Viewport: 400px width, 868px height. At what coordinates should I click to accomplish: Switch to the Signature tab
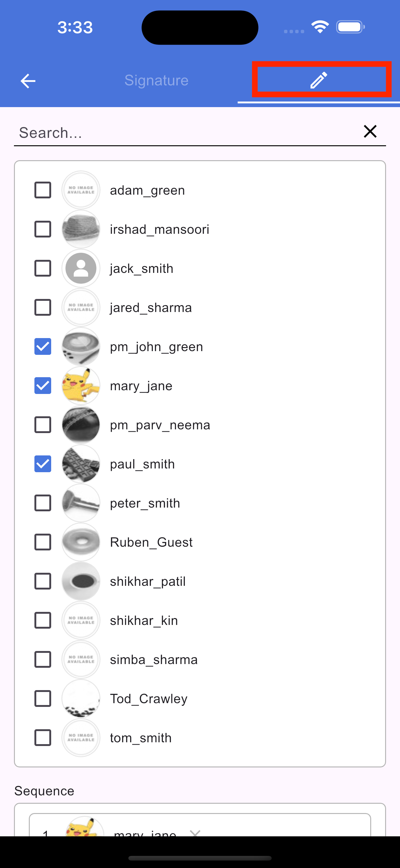156,80
